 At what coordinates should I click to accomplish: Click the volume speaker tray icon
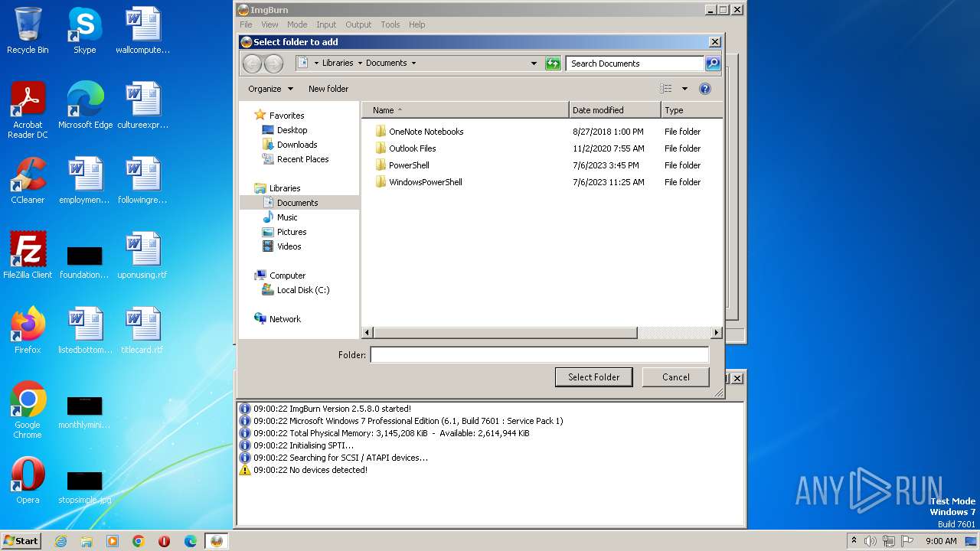point(871,541)
